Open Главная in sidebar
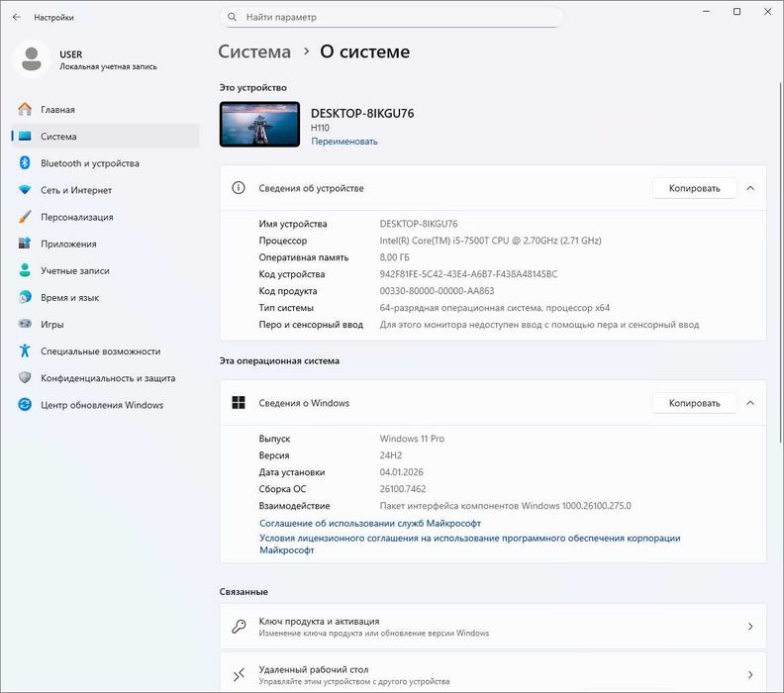Image resolution: width=784 pixels, height=693 pixels. pyautogui.click(x=106, y=109)
